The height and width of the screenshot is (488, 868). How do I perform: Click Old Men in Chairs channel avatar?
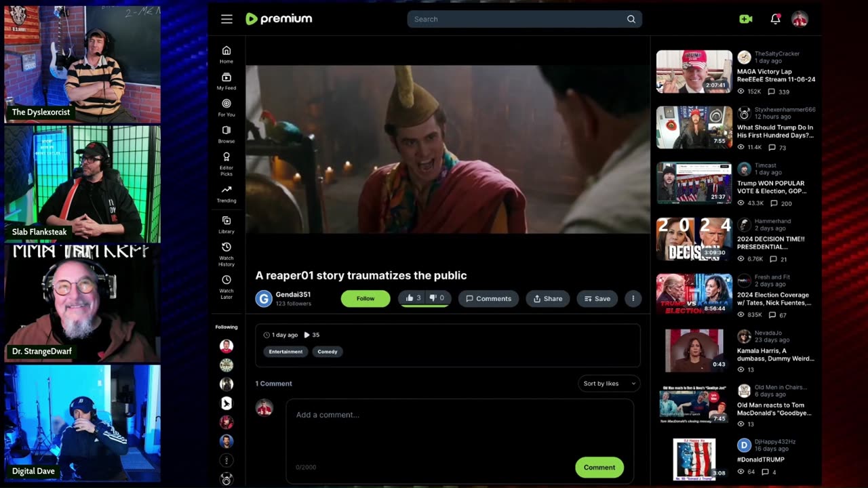[x=744, y=391]
